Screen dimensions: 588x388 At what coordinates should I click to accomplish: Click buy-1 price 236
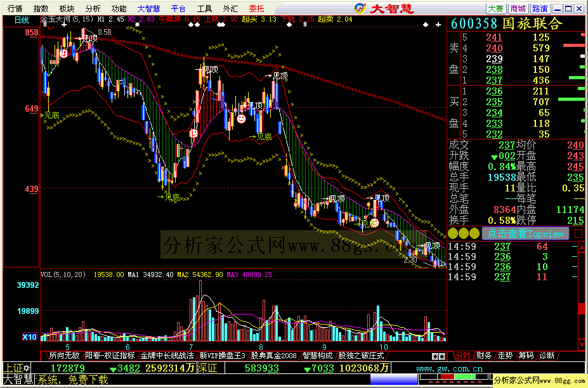tap(494, 91)
